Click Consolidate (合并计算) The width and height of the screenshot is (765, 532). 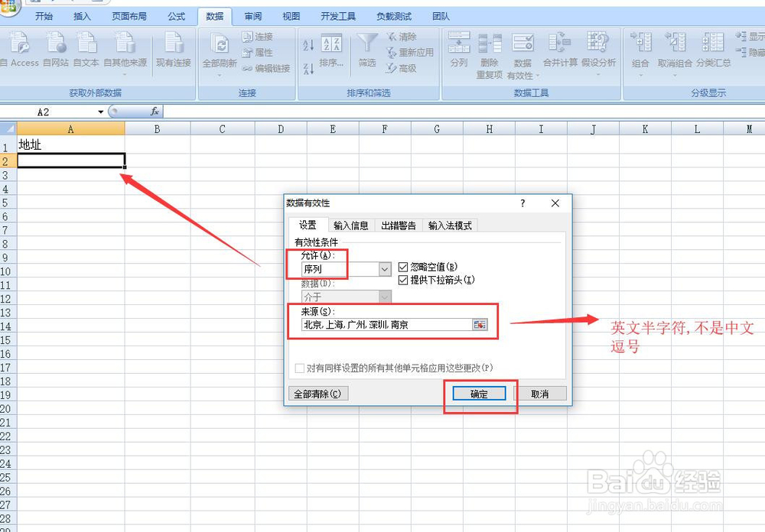click(x=560, y=49)
